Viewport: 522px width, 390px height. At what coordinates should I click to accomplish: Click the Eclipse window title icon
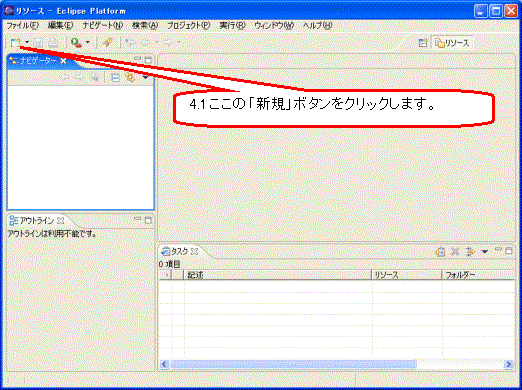tap(9, 11)
